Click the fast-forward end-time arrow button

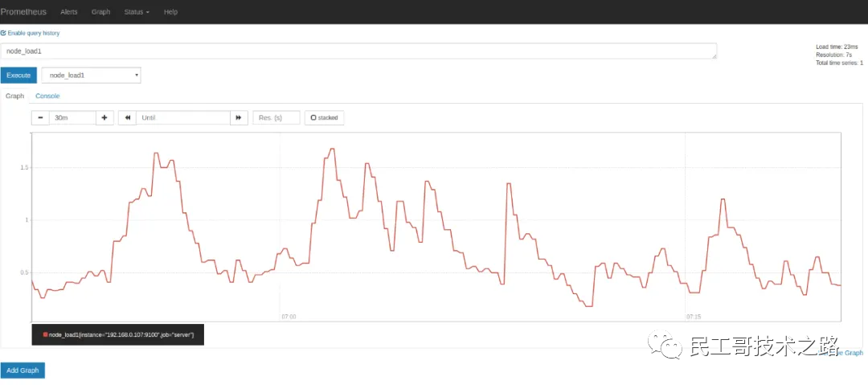pyautogui.click(x=239, y=118)
